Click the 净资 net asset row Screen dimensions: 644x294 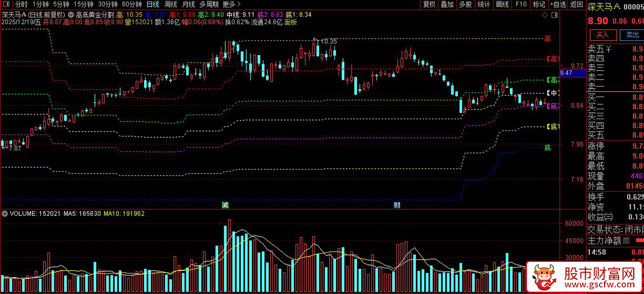(x=615, y=207)
